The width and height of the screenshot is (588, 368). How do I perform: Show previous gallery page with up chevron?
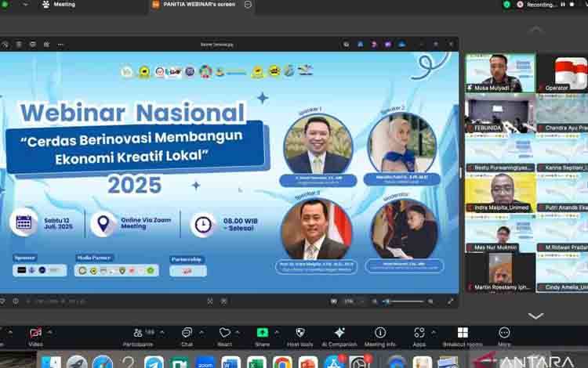coord(536,30)
